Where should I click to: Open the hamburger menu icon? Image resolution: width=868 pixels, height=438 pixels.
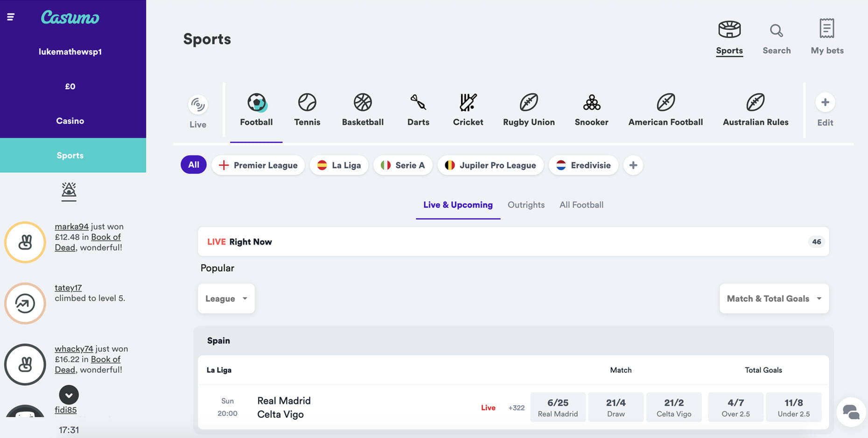tap(11, 17)
